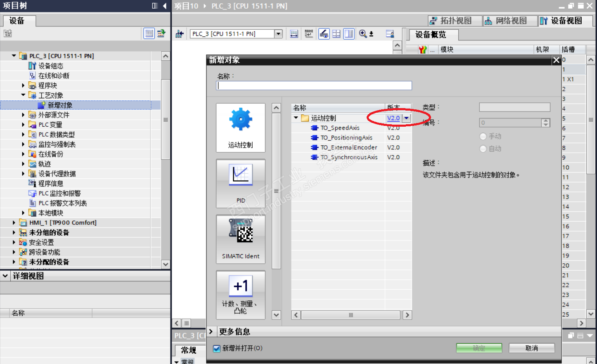
Task: Click the 名称 input field in the dialog
Action: pyautogui.click(x=314, y=85)
